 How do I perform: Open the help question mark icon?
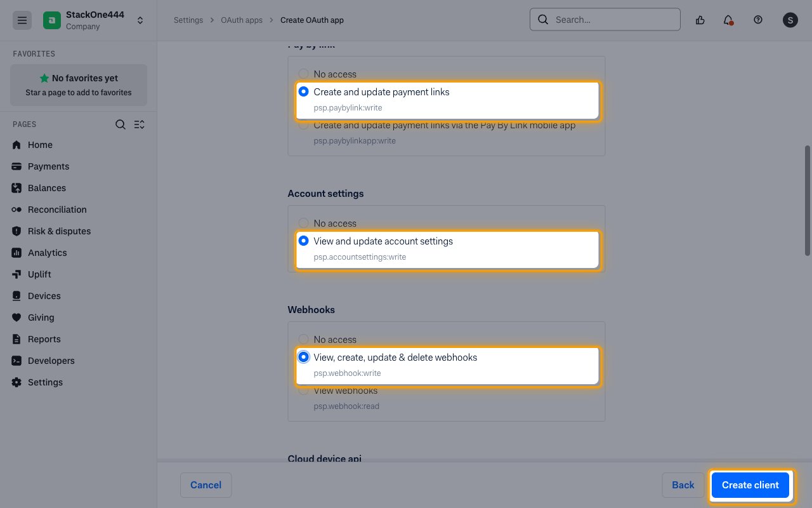click(x=758, y=20)
